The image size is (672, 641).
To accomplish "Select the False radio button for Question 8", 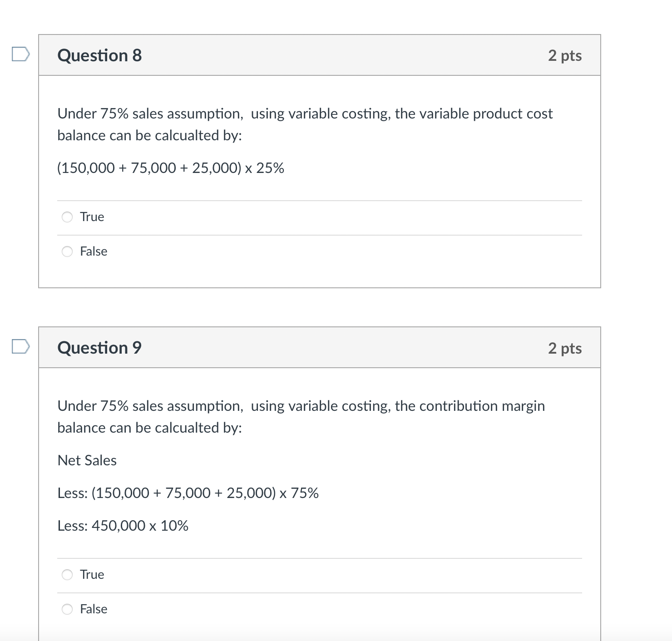I will coord(67,251).
